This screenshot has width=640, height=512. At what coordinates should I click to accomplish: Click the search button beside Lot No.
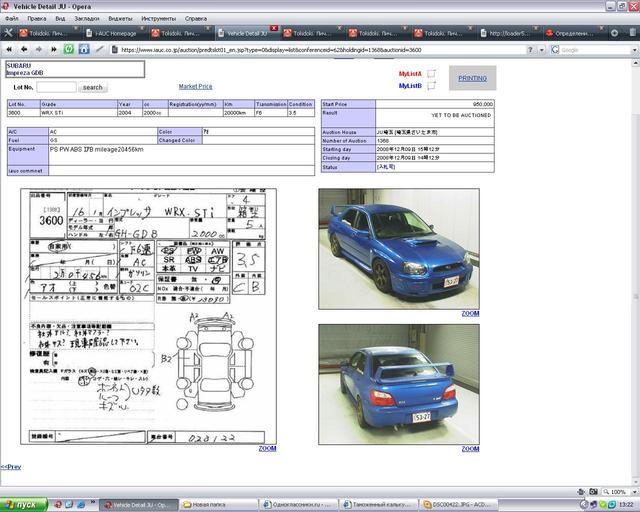tap(93, 87)
